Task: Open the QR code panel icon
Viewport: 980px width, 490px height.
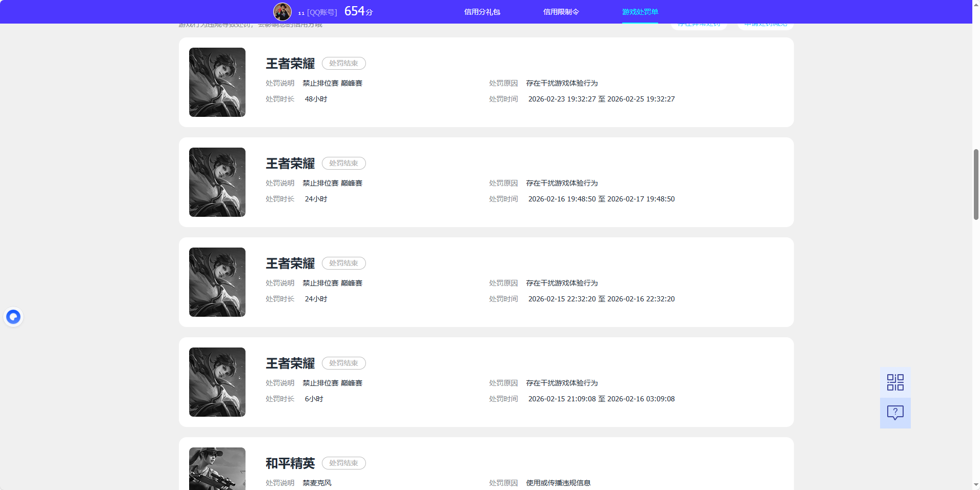Action: pos(895,382)
